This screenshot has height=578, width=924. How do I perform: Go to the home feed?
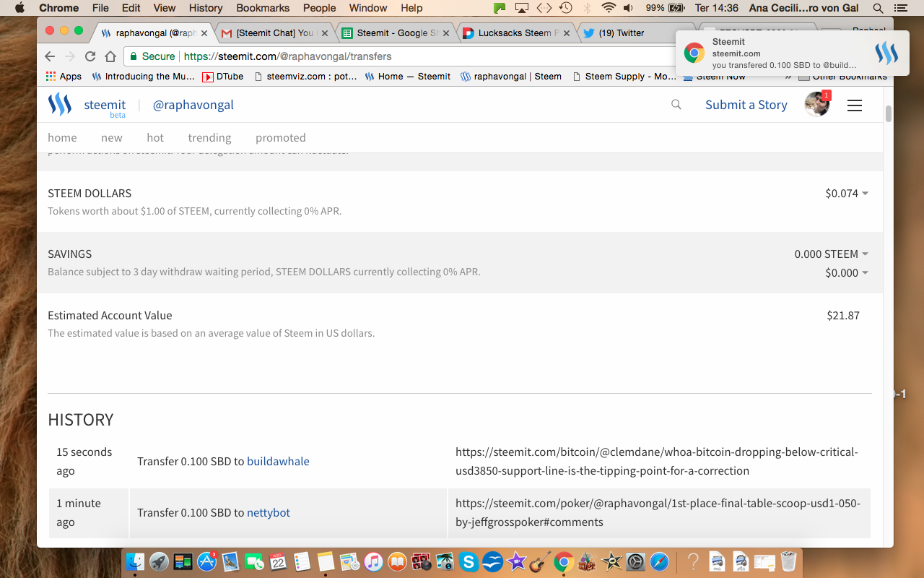coord(62,137)
